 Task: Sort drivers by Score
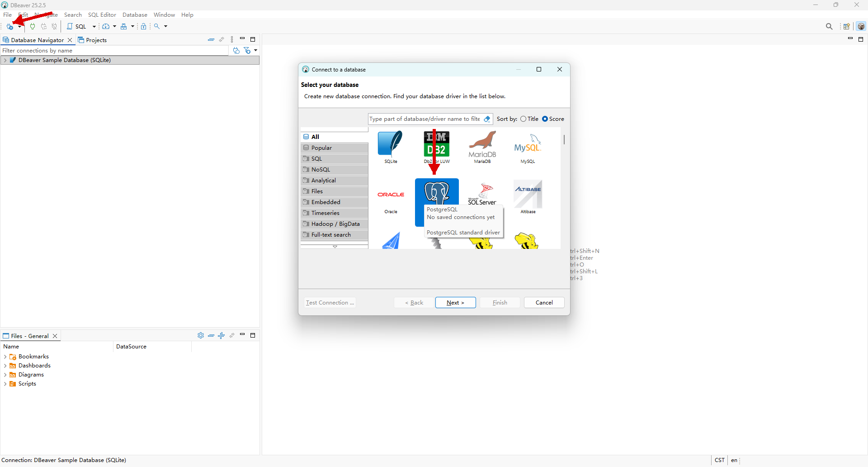coord(553,119)
